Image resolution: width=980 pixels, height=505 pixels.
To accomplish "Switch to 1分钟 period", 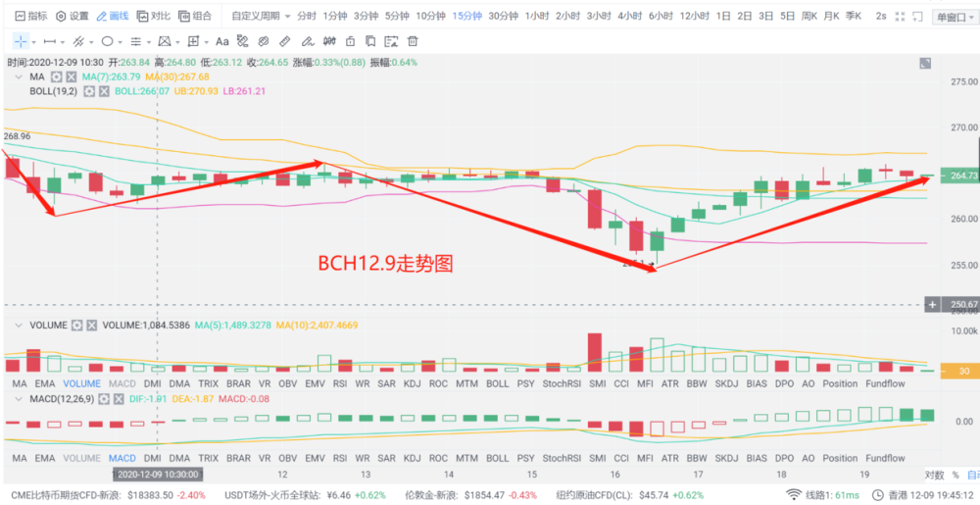I will tap(334, 16).
